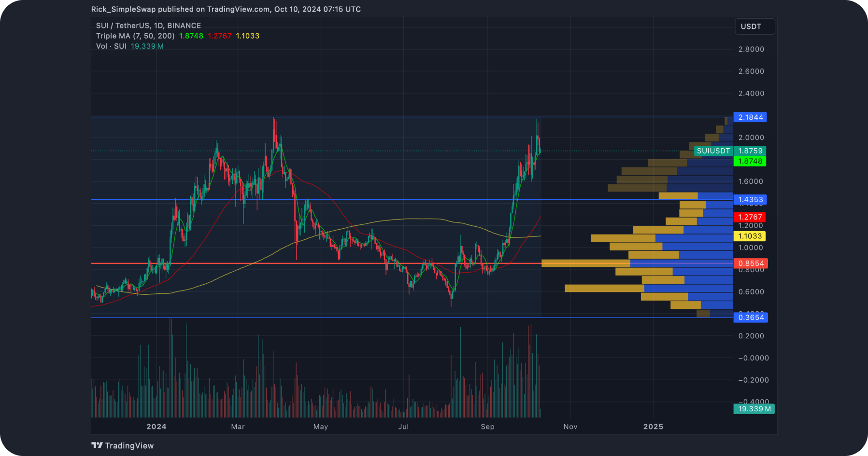This screenshot has width=868, height=456.
Task: Click the Sep label on the time axis
Action: coord(487,427)
